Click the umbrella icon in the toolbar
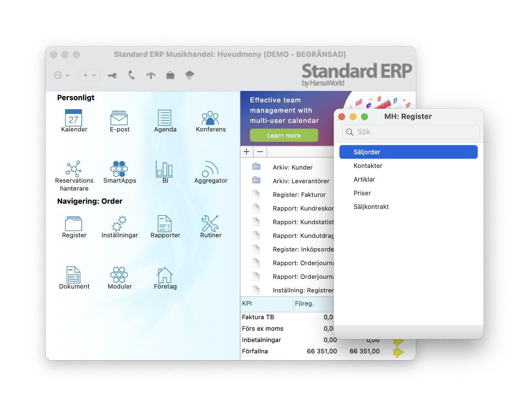The height and width of the screenshot is (420, 525). coord(151,76)
